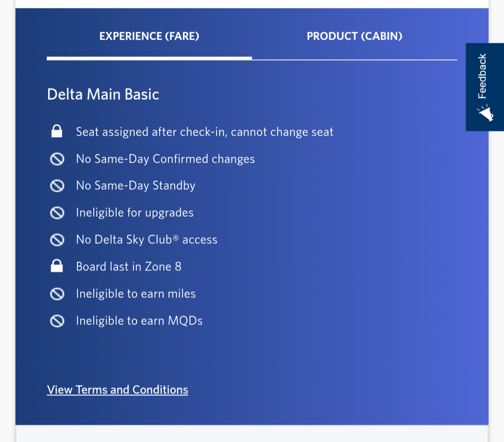This screenshot has height=442, width=504.
Task: Select the no-symbol icon next to Same-Day Standby
Action: coord(56,186)
